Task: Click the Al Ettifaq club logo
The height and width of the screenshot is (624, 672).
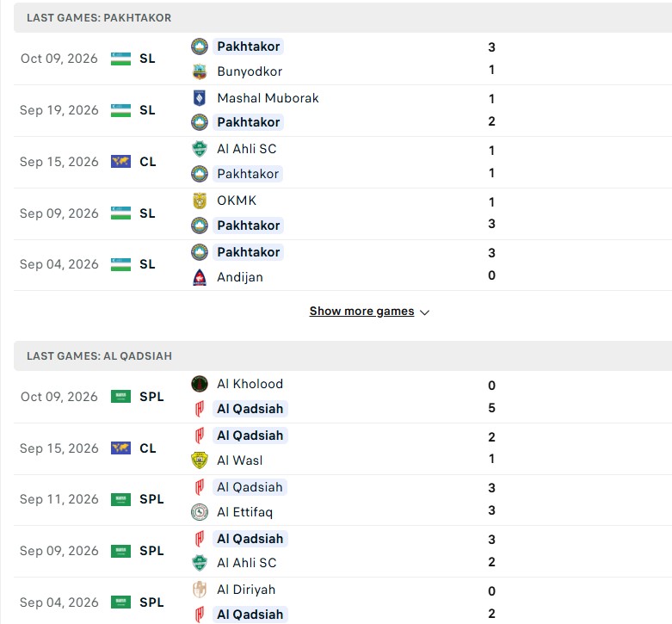Action: 200,512
